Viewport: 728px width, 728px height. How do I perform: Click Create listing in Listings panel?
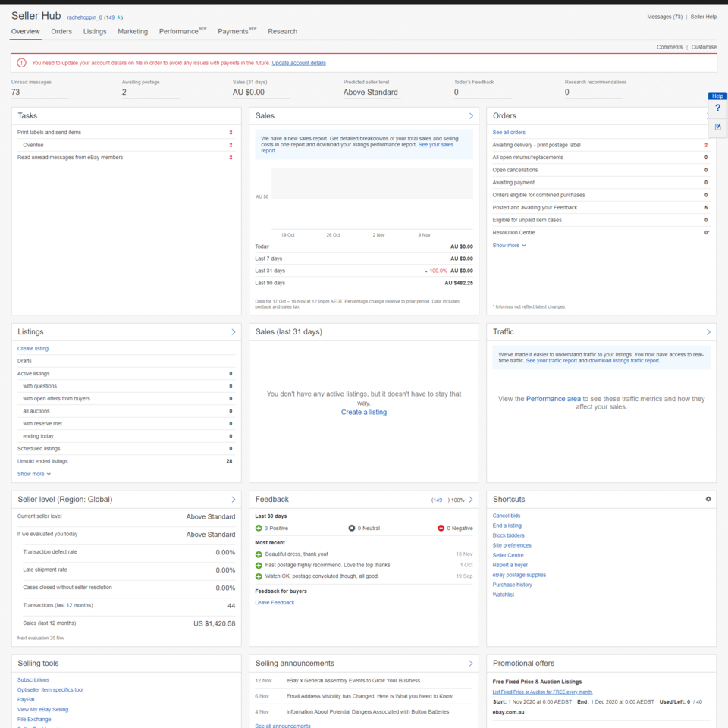33,349
